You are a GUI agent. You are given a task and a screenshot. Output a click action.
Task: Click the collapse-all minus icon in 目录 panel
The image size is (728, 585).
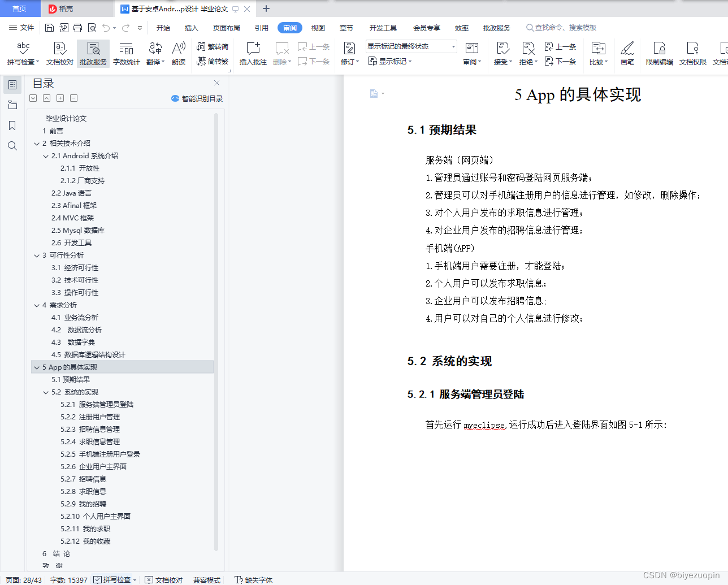pos(74,98)
